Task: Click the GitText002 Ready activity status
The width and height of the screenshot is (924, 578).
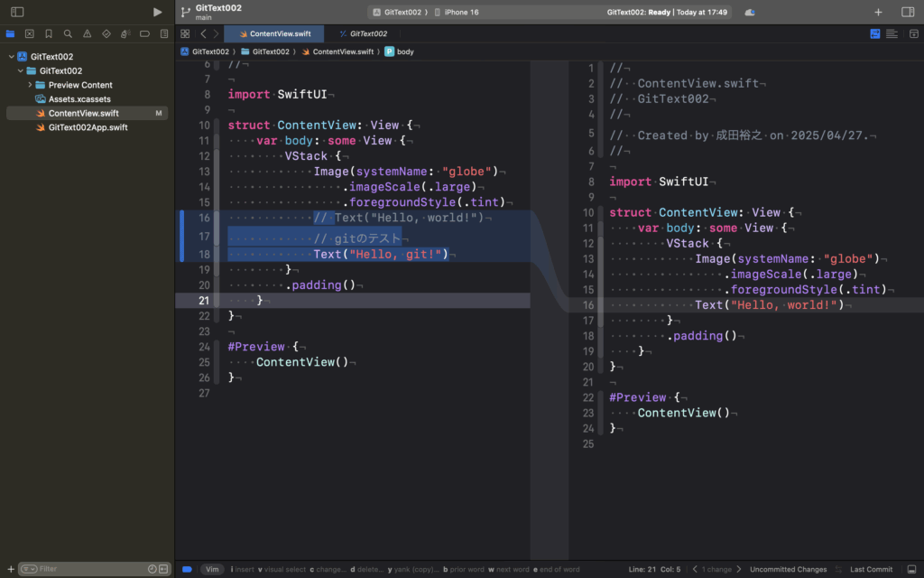Action: point(667,12)
